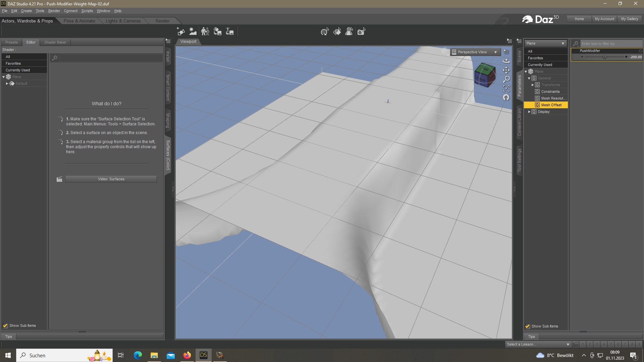Adjust the PushModifier slider

tap(604, 57)
